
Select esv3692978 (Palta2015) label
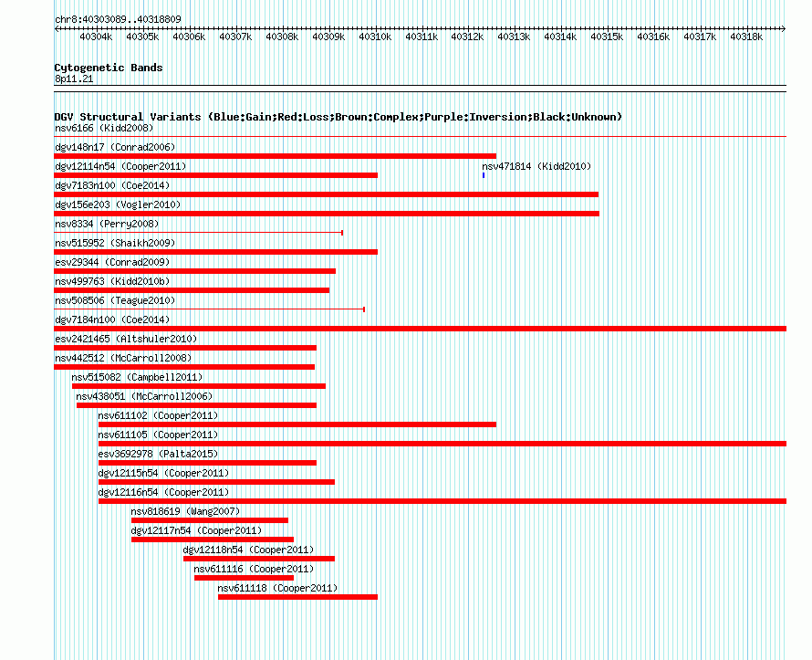tap(158, 454)
